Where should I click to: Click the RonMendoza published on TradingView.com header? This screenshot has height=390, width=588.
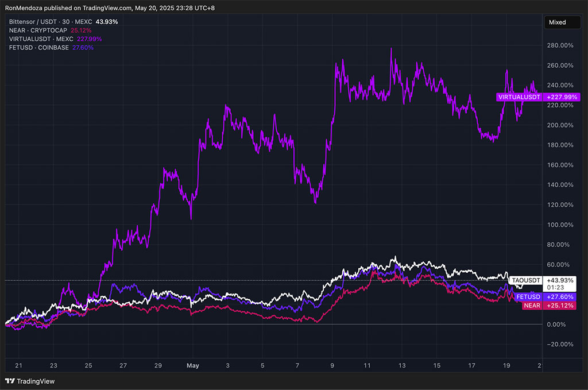click(x=110, y=8)
